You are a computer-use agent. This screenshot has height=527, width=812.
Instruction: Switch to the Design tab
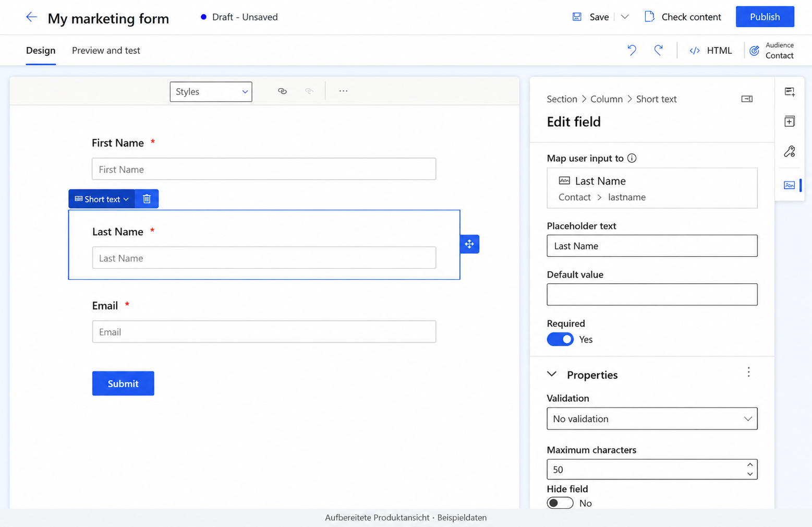41,51
